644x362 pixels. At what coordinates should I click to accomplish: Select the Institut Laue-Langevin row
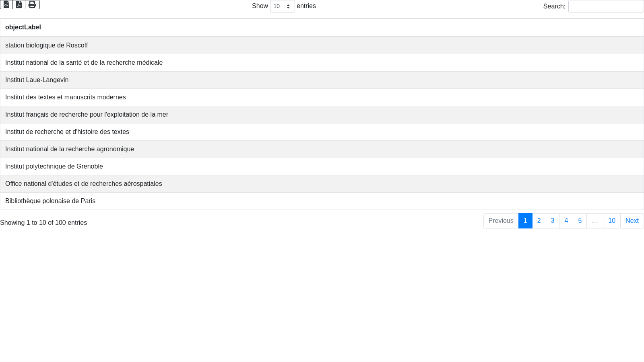(37, 80)
